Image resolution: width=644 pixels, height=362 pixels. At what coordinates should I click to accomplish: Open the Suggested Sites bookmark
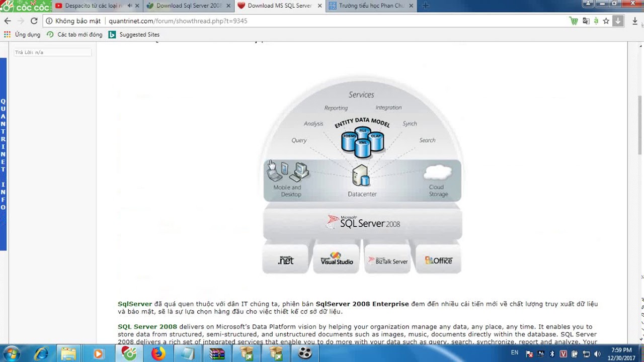[x=134, y=35]
